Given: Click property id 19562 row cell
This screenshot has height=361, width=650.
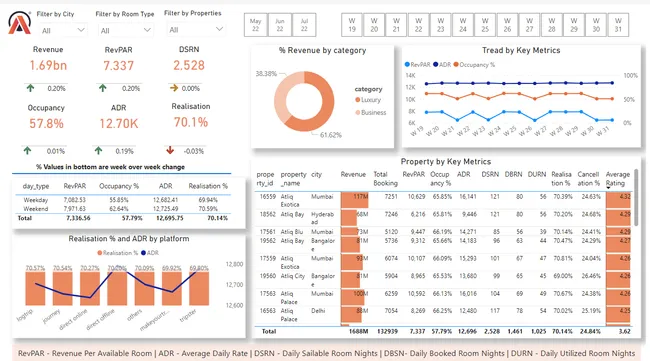Looking at the screenshot, I should [x=267, y=240].
